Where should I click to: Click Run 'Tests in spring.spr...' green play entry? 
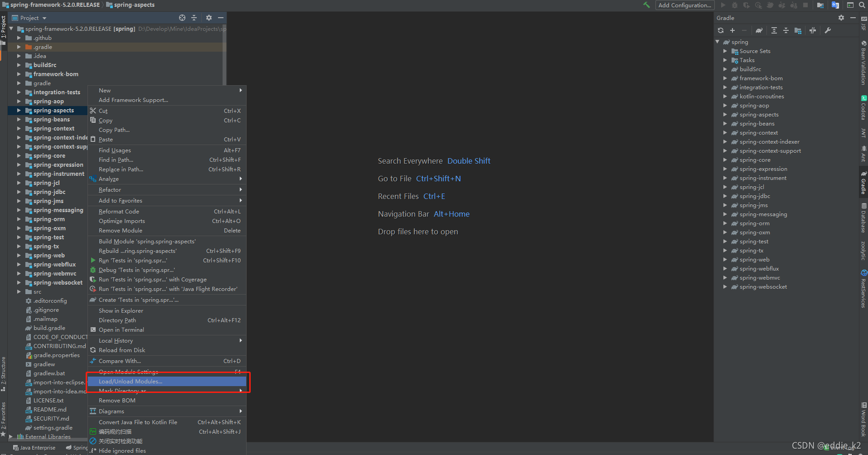[x=167, y=260]
